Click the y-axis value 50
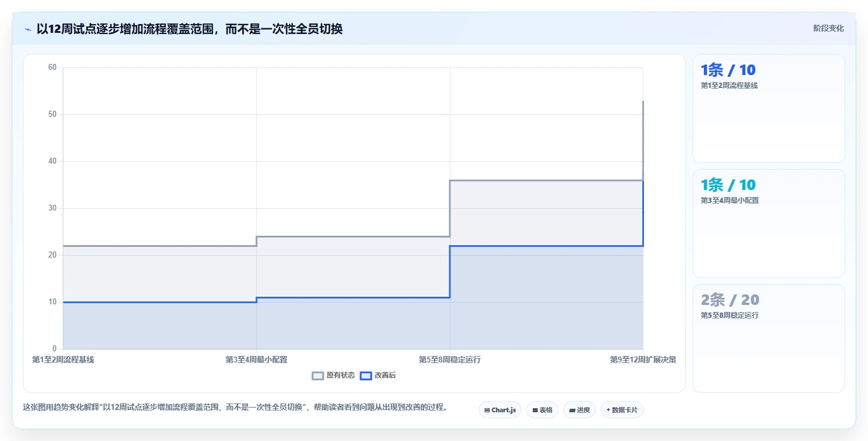Screen dimensions: 868x441 click(52, 114)
